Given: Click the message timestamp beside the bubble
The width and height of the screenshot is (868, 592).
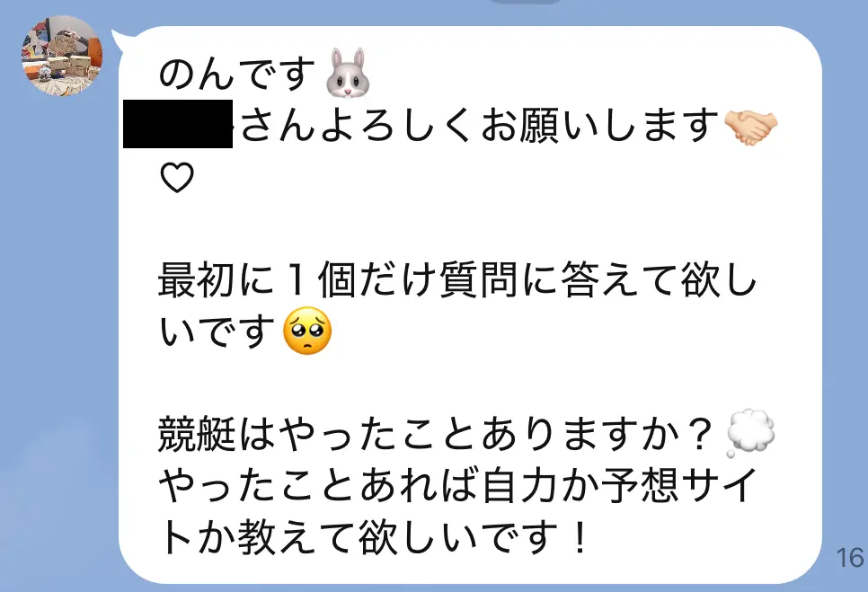Looking at the screenshot, I should click(852, 558).
